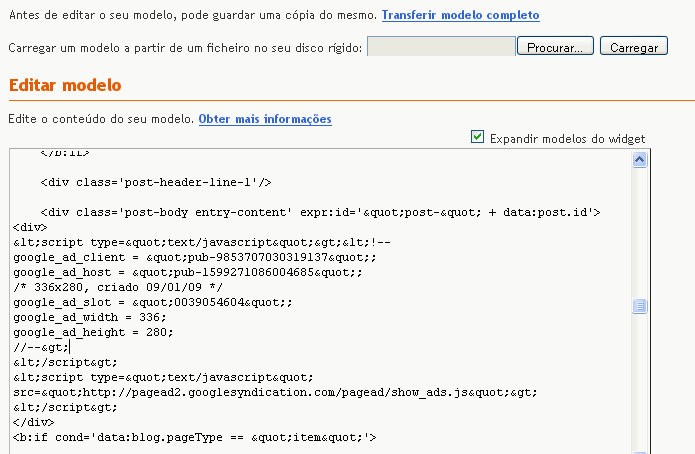Image resolution: width=695 pixels, height=454 pixels.
Task: Uncheck Expandir modelos do widget checkbox
Action: [477, 137]
